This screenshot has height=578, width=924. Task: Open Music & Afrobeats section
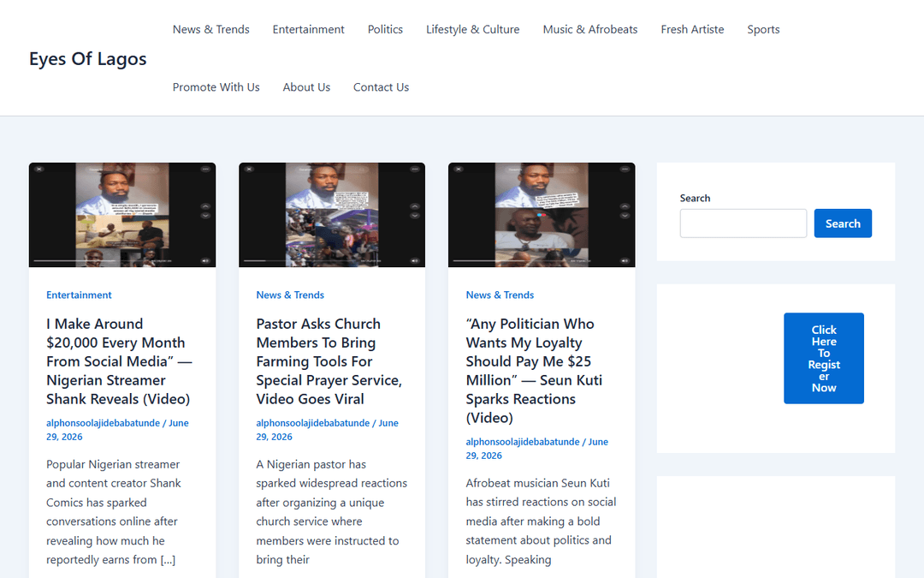589,29
